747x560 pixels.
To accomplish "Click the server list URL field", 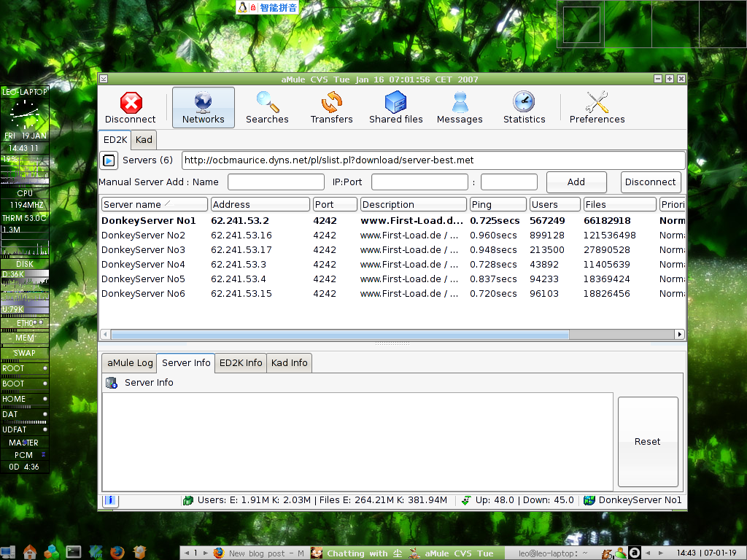I will 433,160.
